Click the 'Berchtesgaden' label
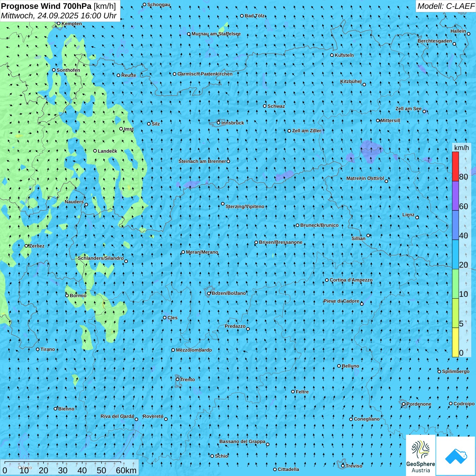476x476 pixels. tap(435, 41)
